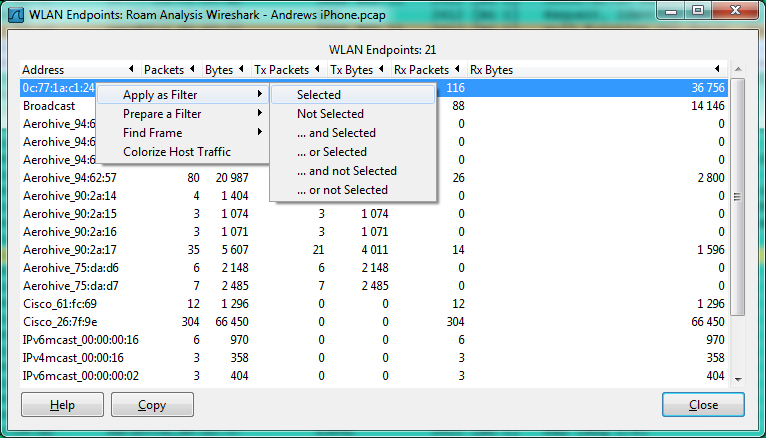
Task: Click the Wireshark fin icon in the title bar
Action: (16, 15)
